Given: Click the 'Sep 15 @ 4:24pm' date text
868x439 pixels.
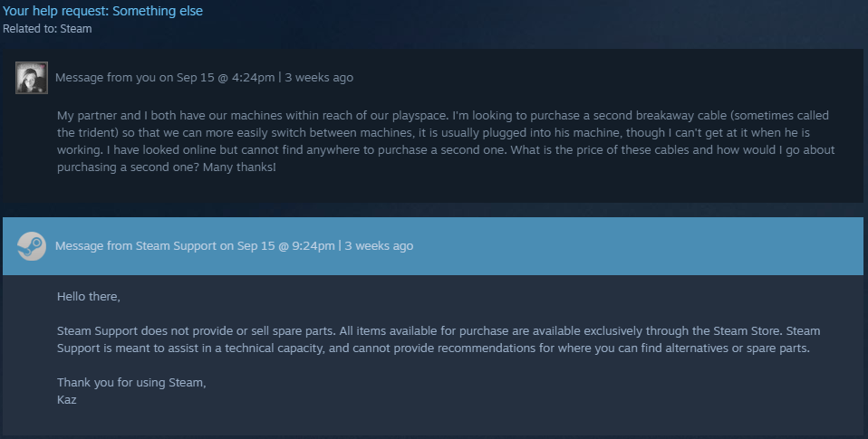Looking at the screenshot, I should point(226,78).
